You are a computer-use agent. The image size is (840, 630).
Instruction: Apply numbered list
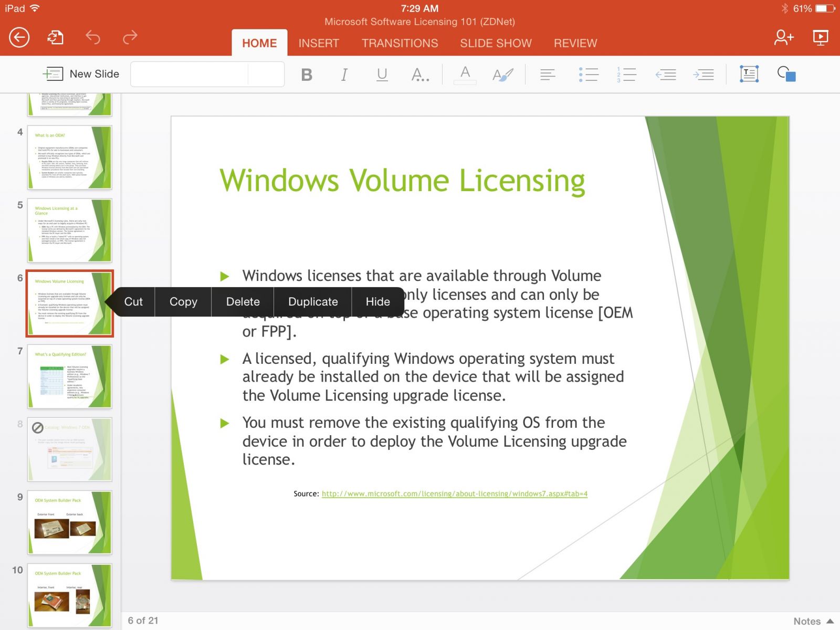pyautogui.click(x=626, y=75)
